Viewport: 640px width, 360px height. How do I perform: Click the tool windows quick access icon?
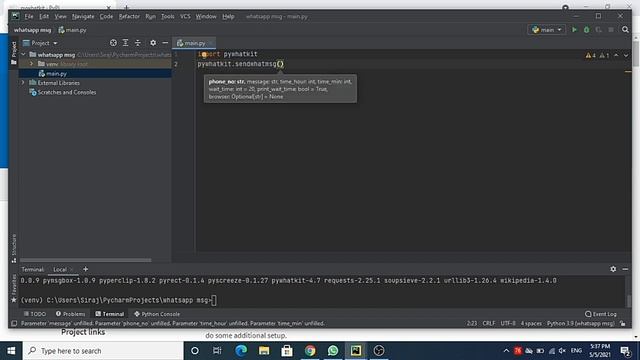[x=14, y=323]
